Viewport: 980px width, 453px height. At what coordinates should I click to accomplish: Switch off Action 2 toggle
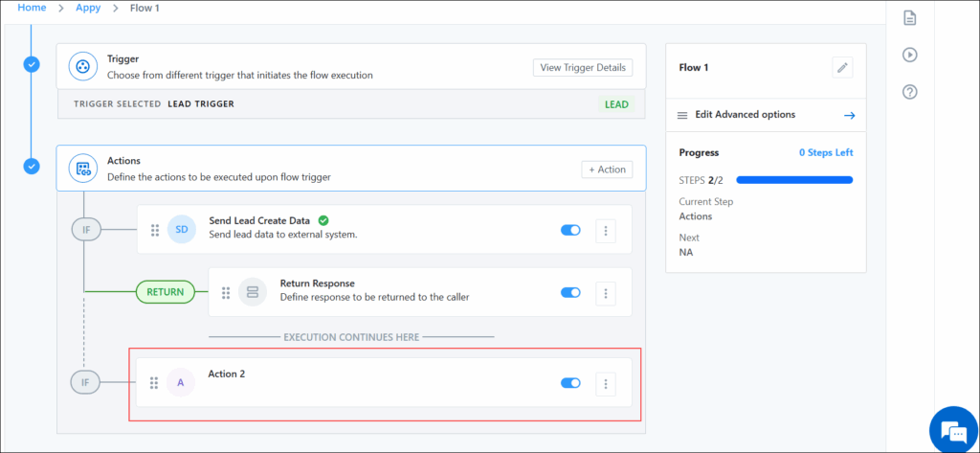click(570, 383)
